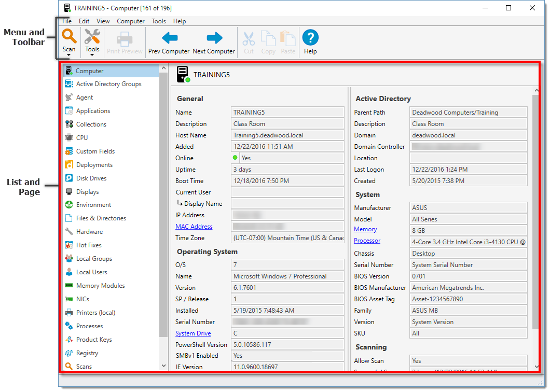Click the Time Zone field value
The height and width of the screenshot is (392, 550).
coord(287,237)
